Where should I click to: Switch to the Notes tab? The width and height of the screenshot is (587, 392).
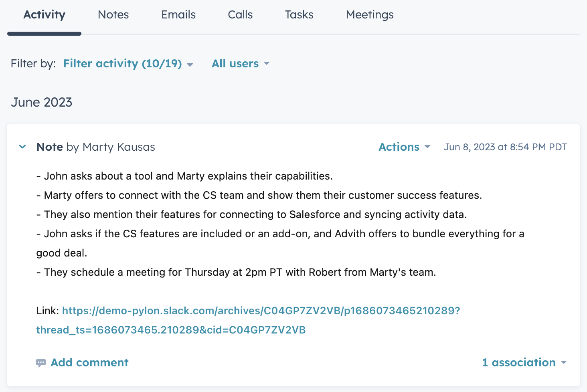coord(113,15)
